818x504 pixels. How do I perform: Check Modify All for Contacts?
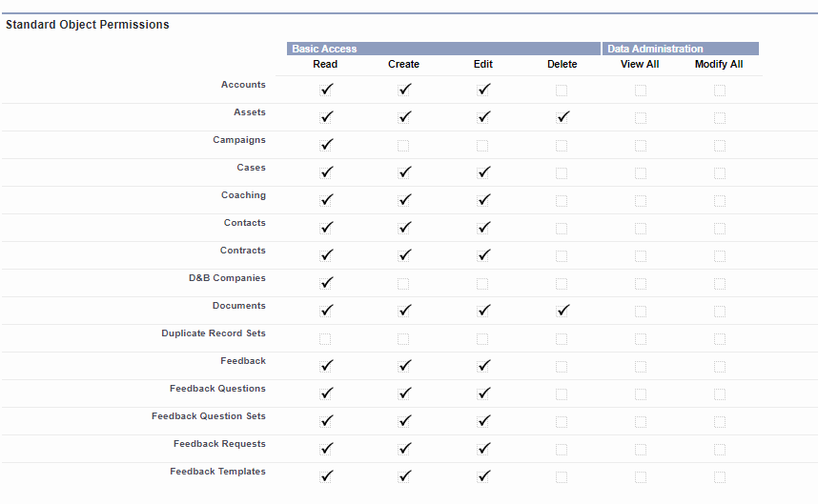[720, 229]
